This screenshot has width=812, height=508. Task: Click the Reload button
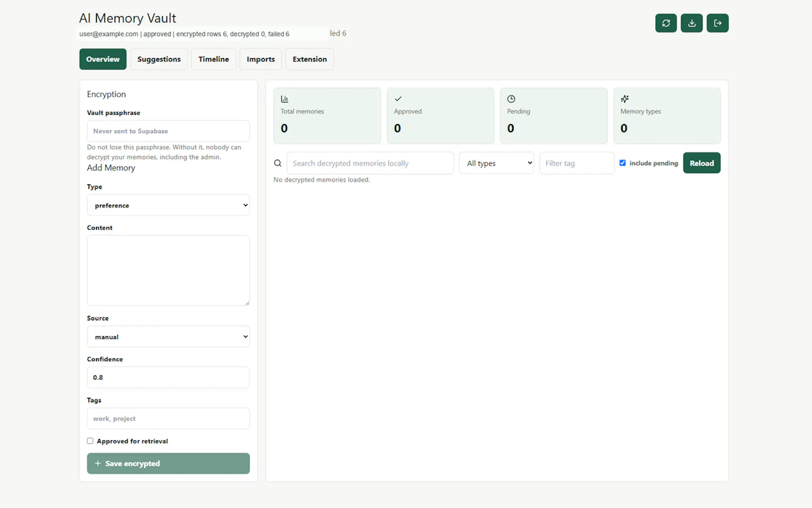point(702,163)
